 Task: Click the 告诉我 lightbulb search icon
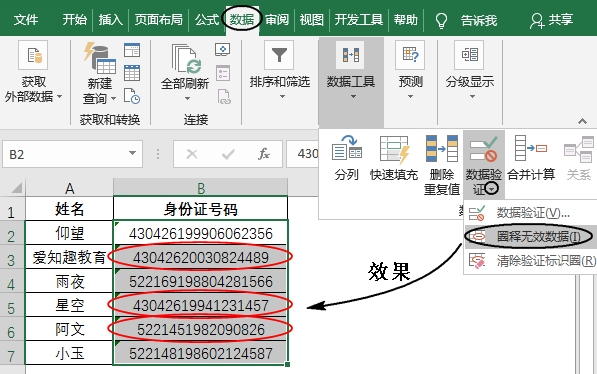tap(441, 21)
